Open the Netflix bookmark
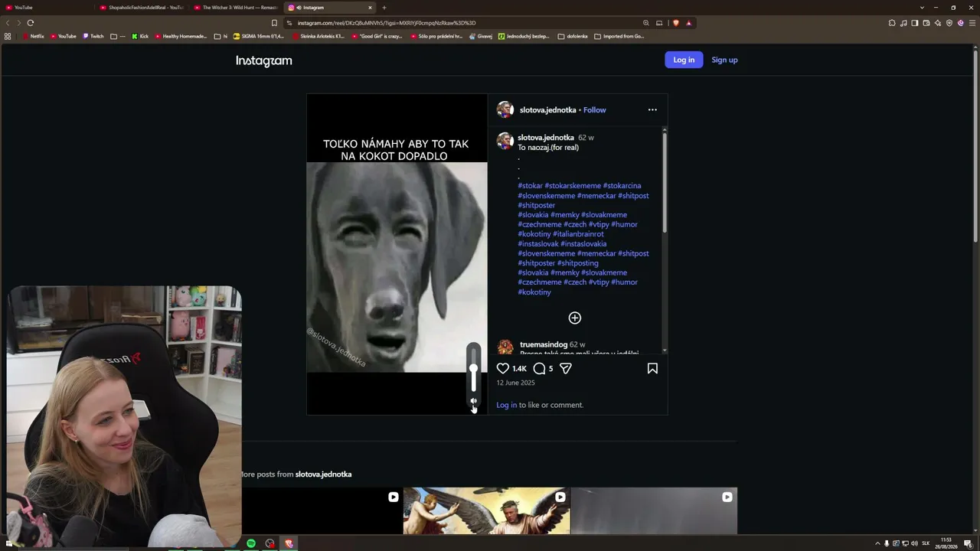Image resolution: width=980 pixels, height=551 pixels. coord(33,36)
